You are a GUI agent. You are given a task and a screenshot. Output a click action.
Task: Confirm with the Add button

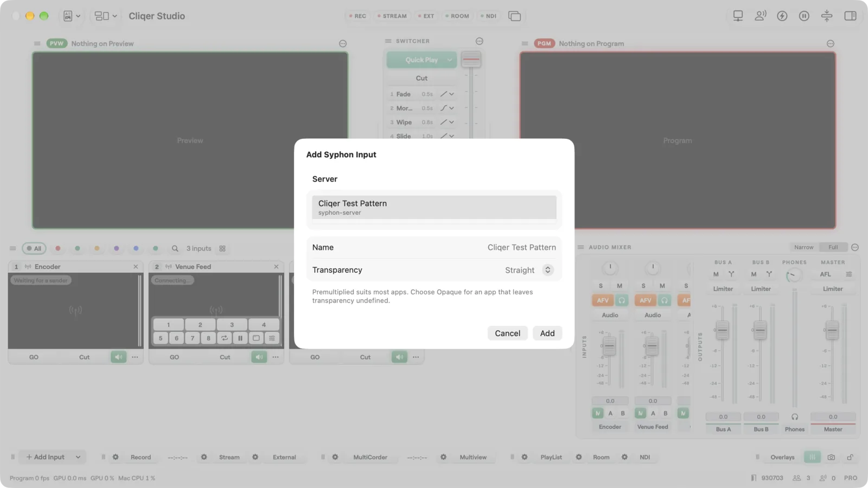(547, 333)
